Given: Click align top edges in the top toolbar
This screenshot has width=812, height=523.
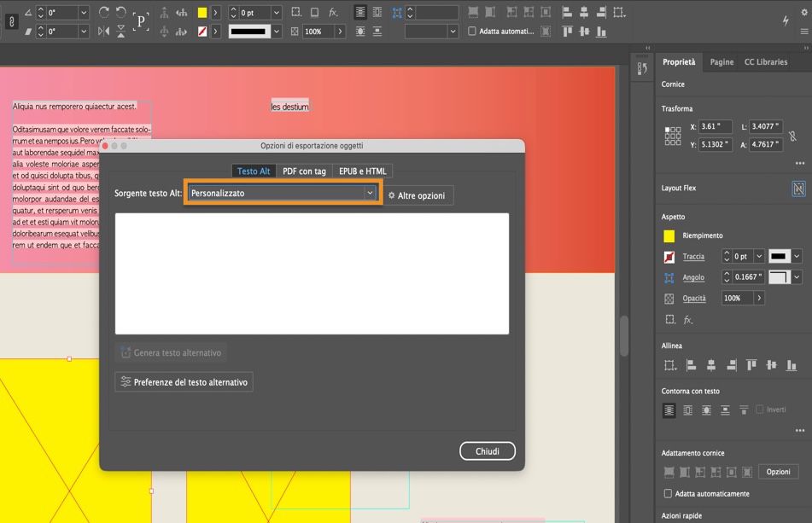Looking at the screenshot, I should click(567, 32).
